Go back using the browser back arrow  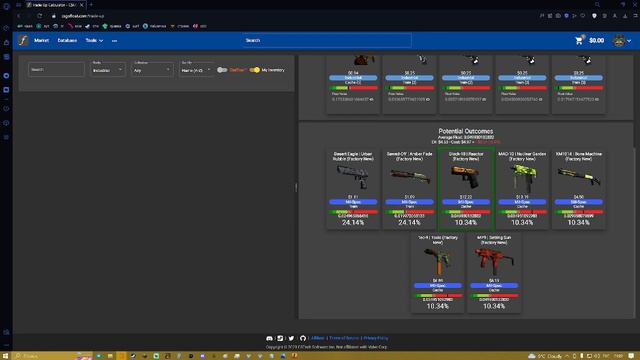click(19, 16)
